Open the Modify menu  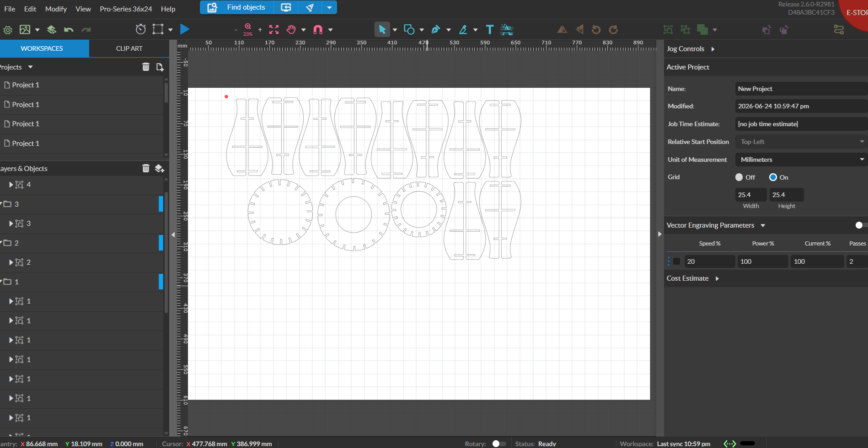(56, 9)
